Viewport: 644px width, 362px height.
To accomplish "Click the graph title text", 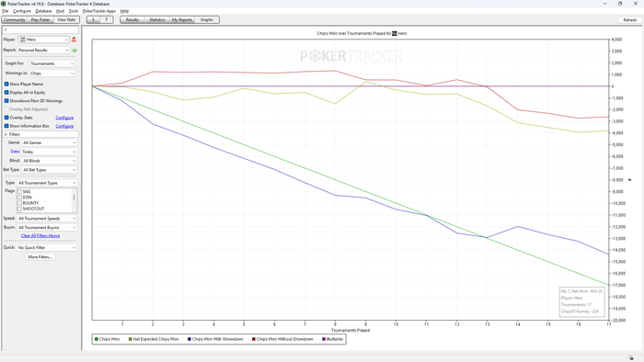I will click(362, 33).
